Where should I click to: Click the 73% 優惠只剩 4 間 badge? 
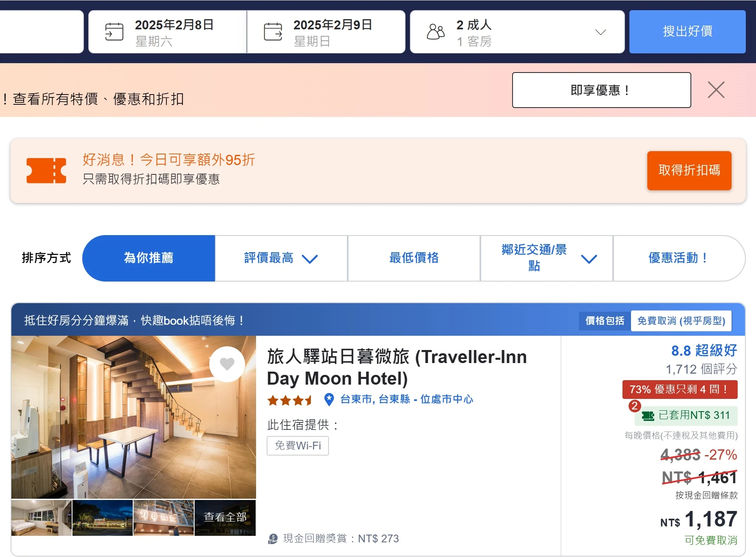[679, 390]
